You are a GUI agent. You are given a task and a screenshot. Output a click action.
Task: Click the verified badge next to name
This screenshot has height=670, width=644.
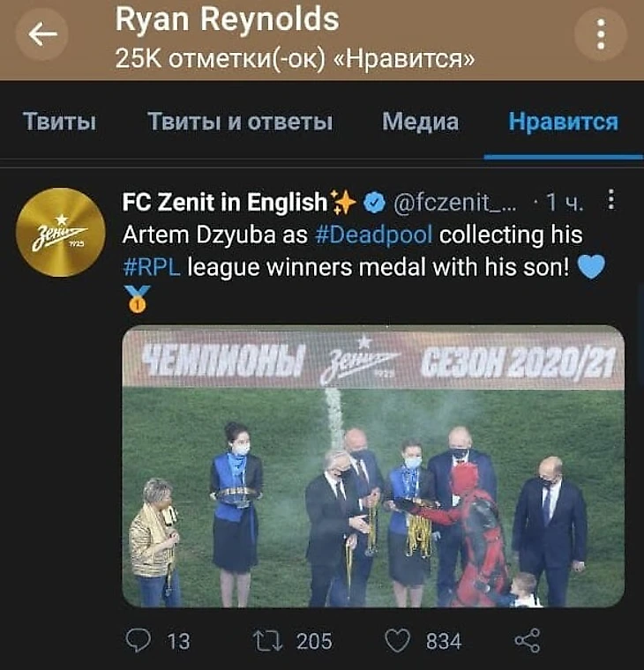point(374,202)
